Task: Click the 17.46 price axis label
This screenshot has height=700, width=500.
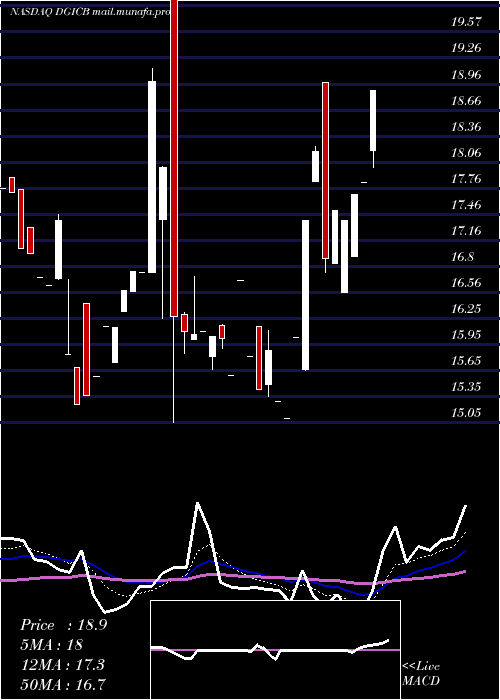Action: 466,205
